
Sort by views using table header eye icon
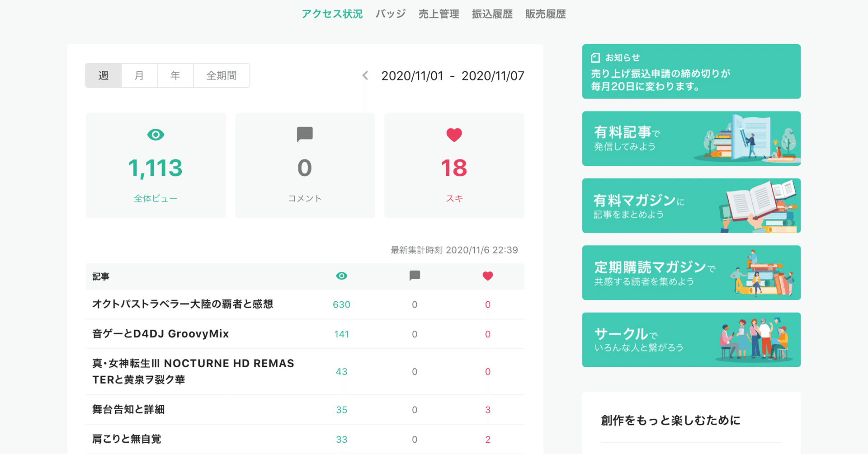click(x=342, y=276)
